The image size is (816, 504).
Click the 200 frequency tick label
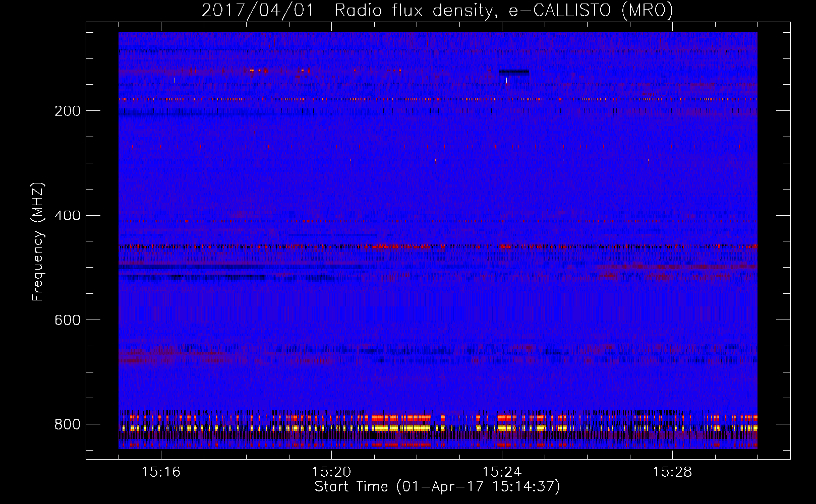[68, 111]
